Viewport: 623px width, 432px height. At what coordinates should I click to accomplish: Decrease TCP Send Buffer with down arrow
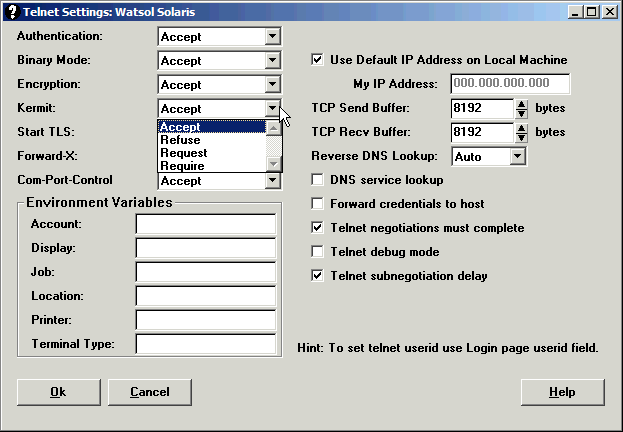pos(521,113)
